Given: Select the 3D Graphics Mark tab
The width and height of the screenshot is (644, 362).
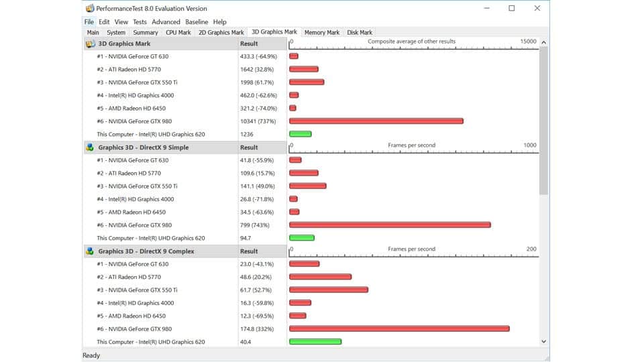Looking at the screenshot, I should 274,32.
